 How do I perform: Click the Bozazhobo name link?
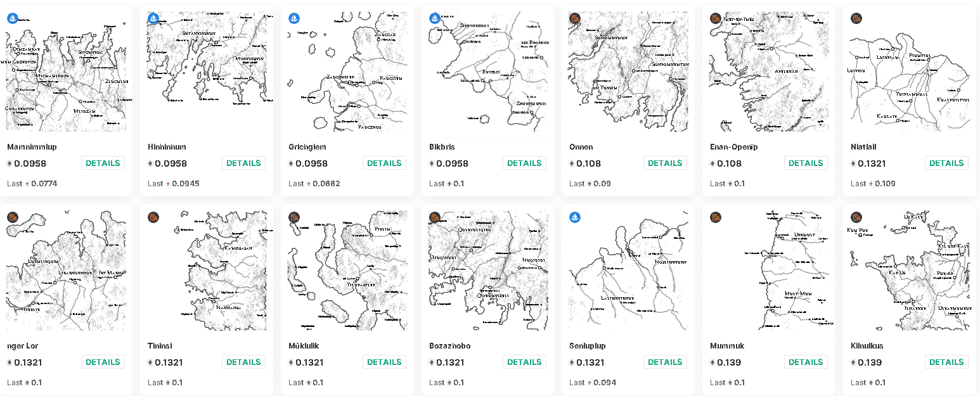450,346
